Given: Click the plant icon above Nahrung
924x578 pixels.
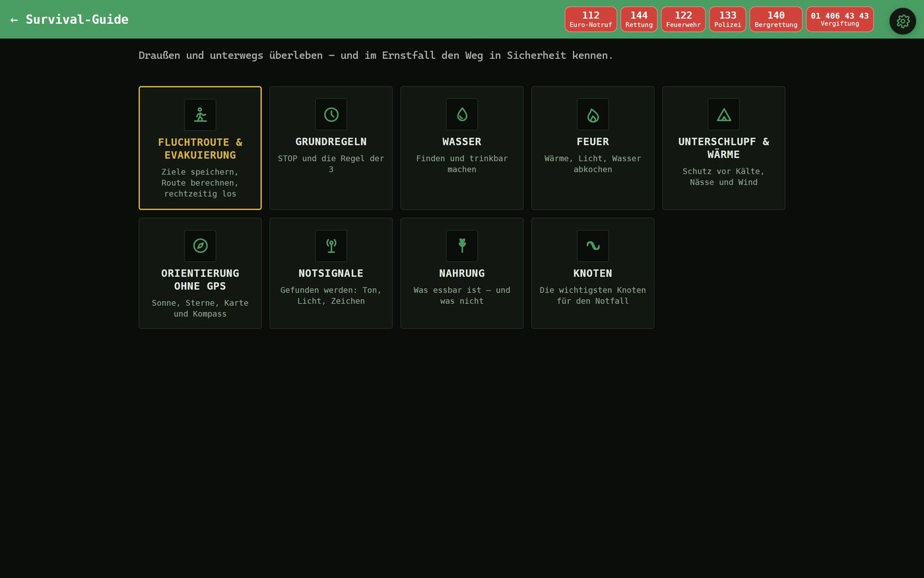Looking at the screenshot, I should tap(461, 246).
